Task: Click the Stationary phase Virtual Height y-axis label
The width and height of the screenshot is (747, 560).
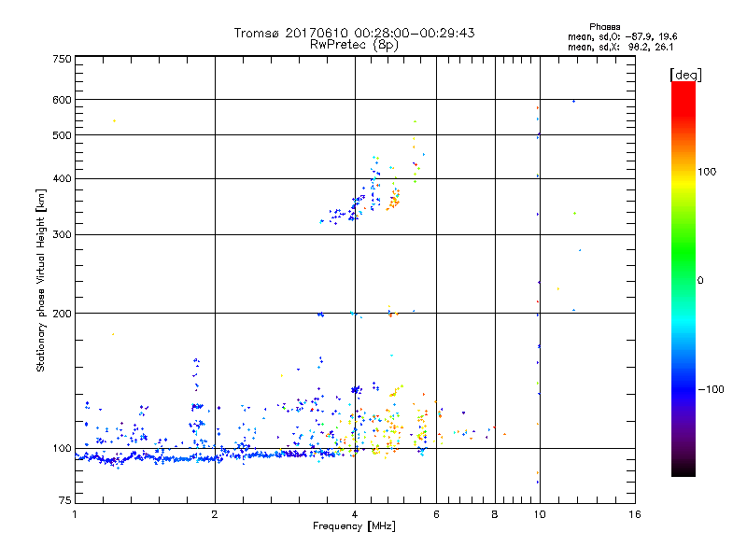Action: tap(41, 280)
